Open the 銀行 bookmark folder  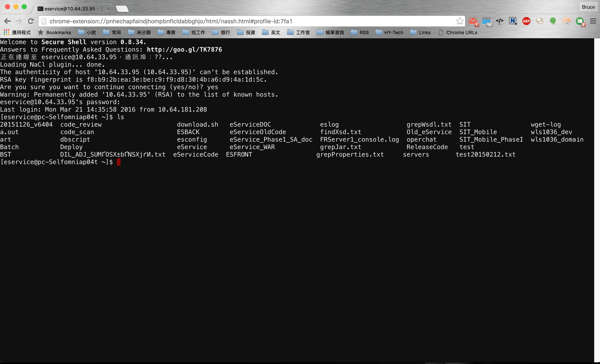221,32
